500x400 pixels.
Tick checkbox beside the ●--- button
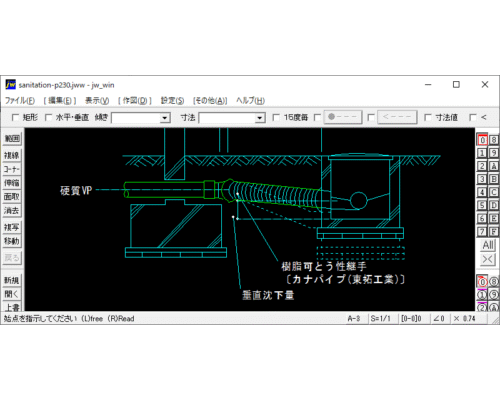pyautogui.click(x=317, y=117)
